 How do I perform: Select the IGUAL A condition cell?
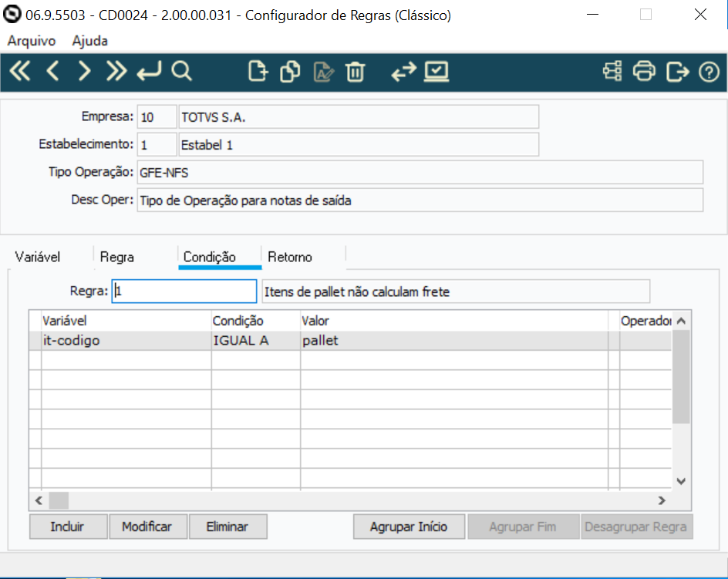(x=256, y=340)
